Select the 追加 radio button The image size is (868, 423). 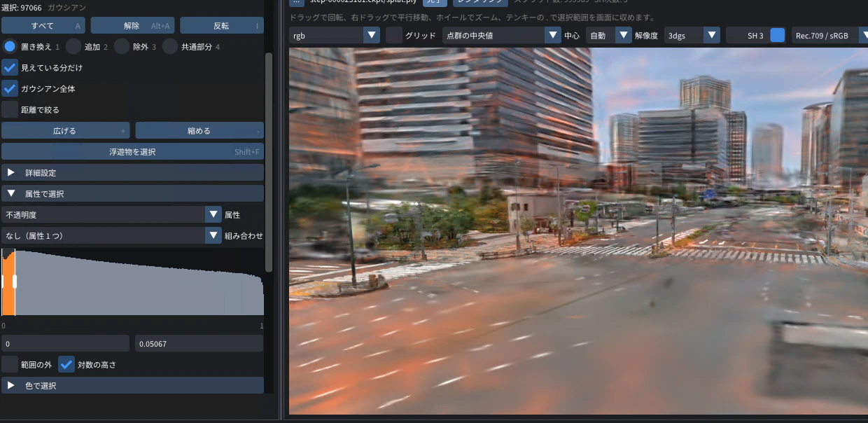point(74,47)
